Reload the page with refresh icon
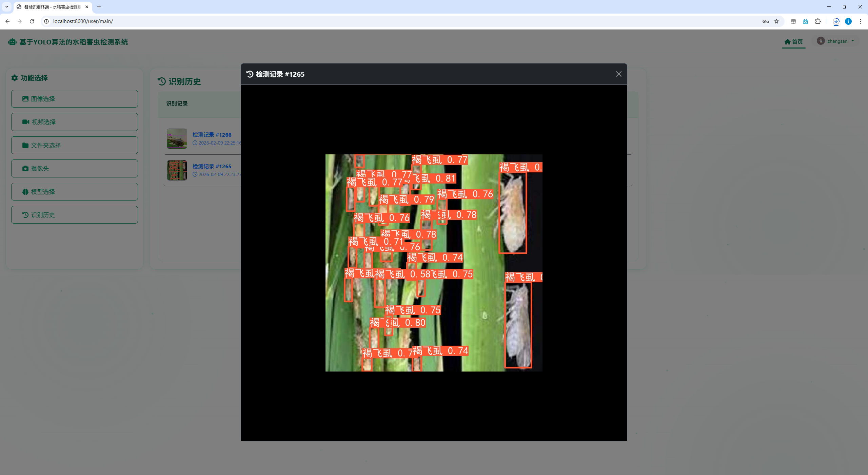The image size is (868, 475). [x=32, y=21]
